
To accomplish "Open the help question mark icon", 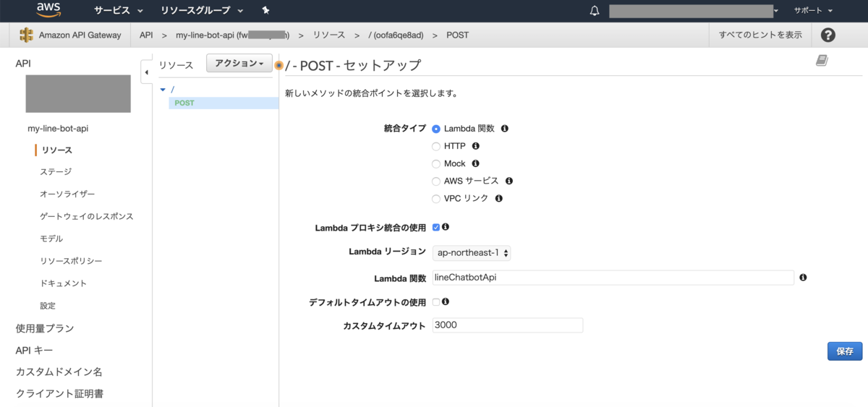I will tap(828, 35).
